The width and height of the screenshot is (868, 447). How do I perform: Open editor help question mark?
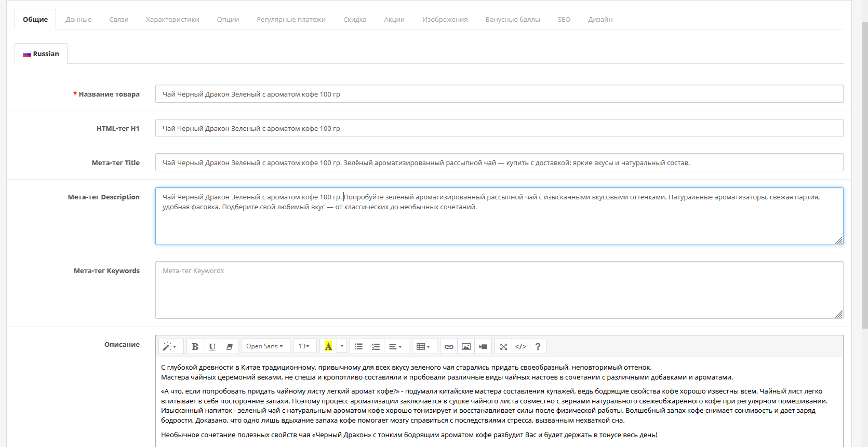(538, 346)
